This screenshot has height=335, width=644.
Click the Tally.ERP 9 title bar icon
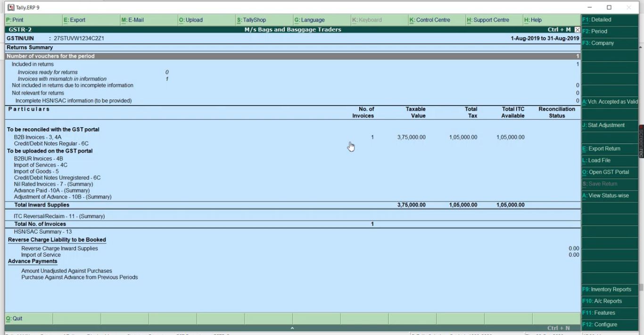(10, 8)
